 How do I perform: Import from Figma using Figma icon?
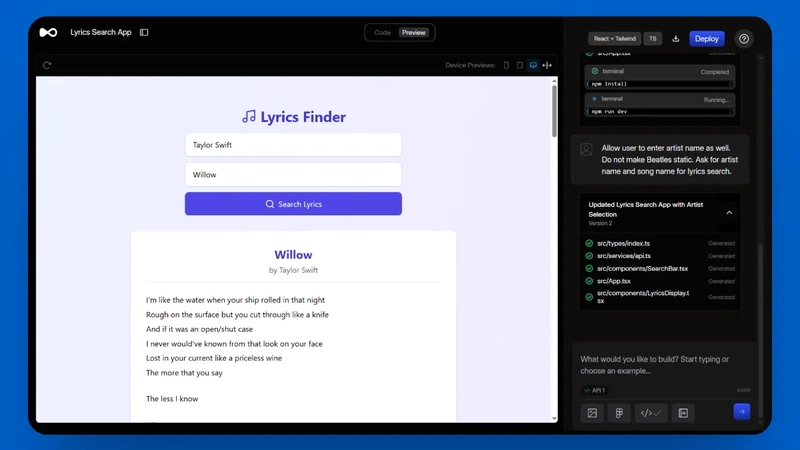click(x=619, y=413)
